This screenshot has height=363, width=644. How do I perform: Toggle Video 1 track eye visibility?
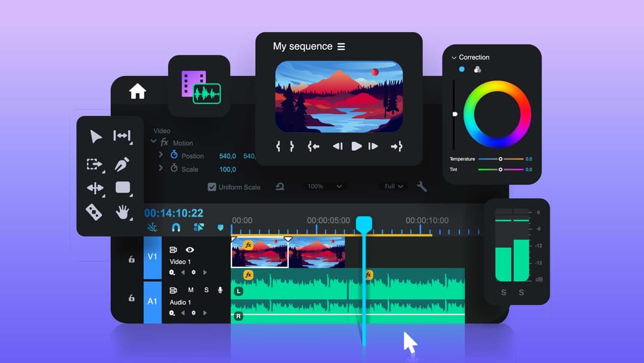point(190,250)
